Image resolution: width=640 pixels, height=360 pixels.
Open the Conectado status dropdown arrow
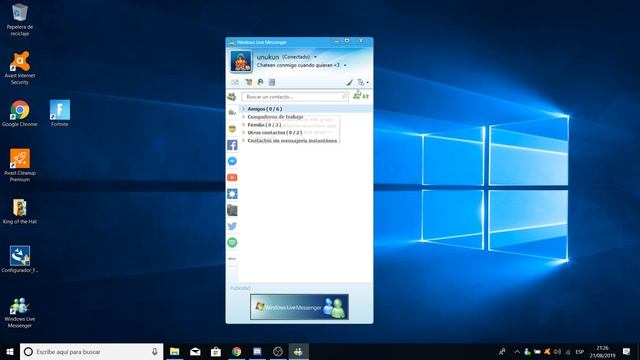pyautogui.click(x=316, y=57)
